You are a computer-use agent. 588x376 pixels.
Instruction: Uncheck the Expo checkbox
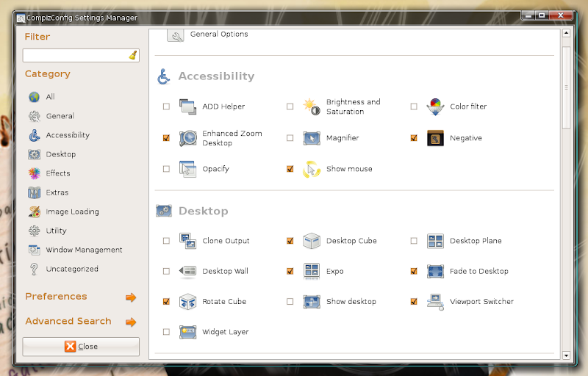(290, 271)
